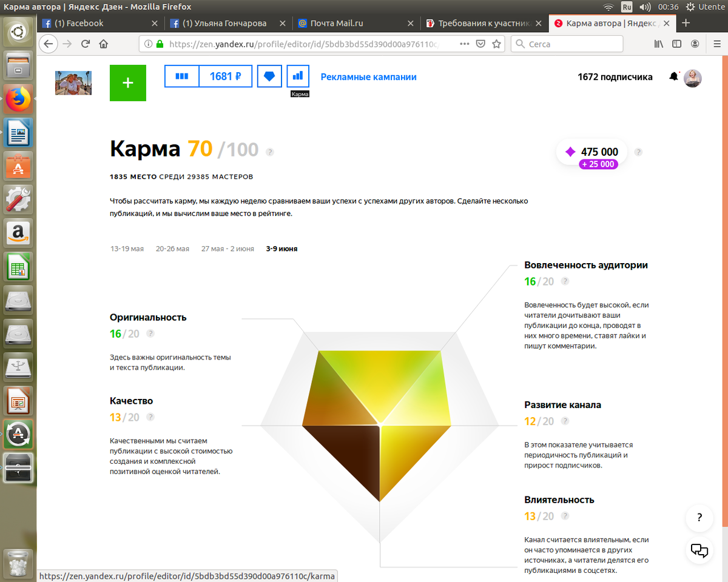This screenshot has height=582, width=728.
Task: Click the browser reload button
Action: click(x=85, y=44)
